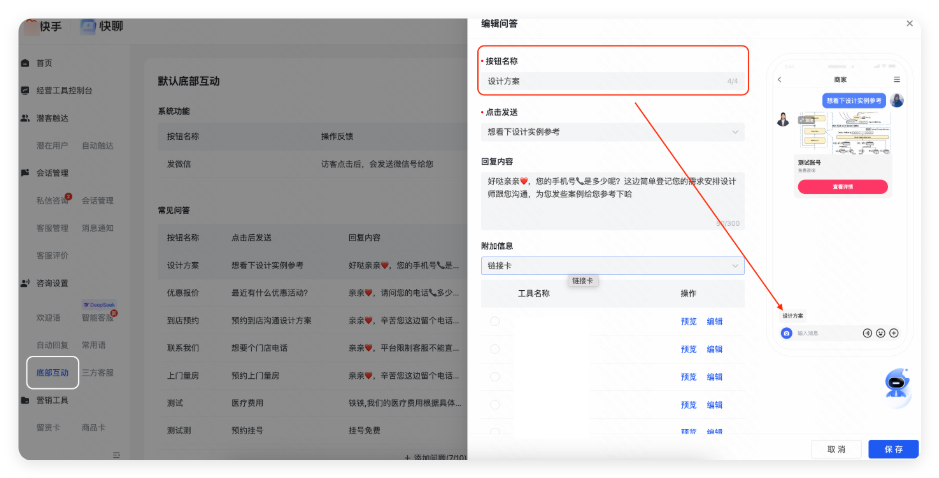Click 编辑 in the first tool row
The height and width of the screenshot is (478, 939).
(x=714, y=321)
